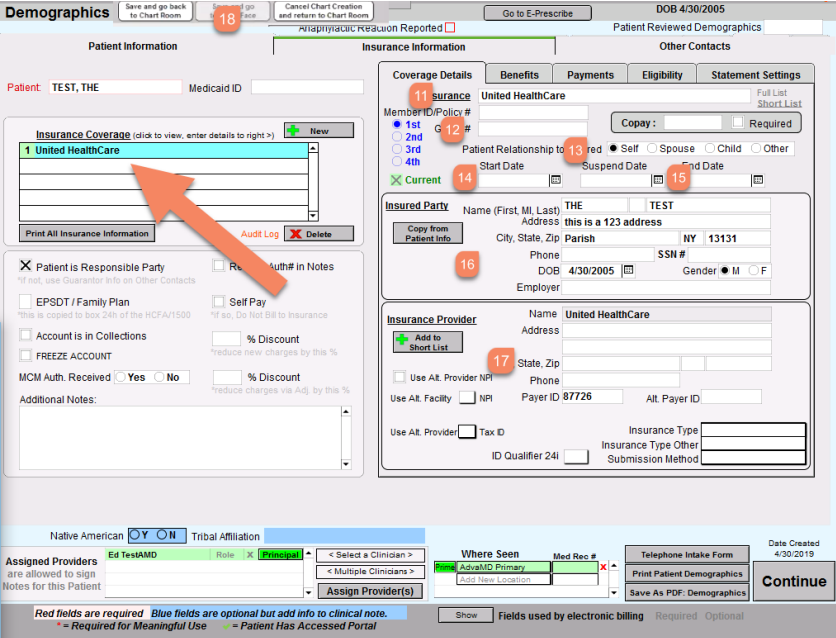This screenshot has height=638, width=836.
Task: Open the Multiple Clinicians selector
Action: tap(370, 572)
